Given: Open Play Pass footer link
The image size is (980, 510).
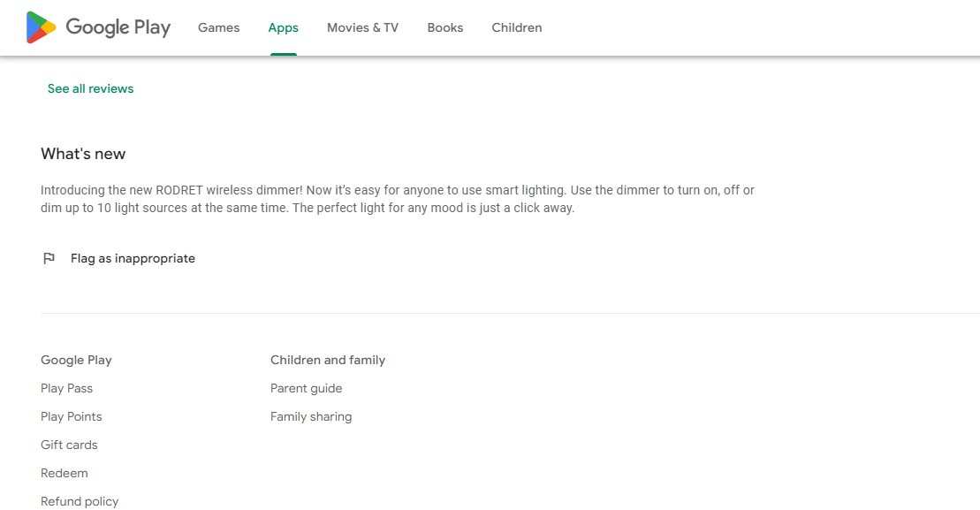Looking at the screenshot, I should [x=66, y=388].
